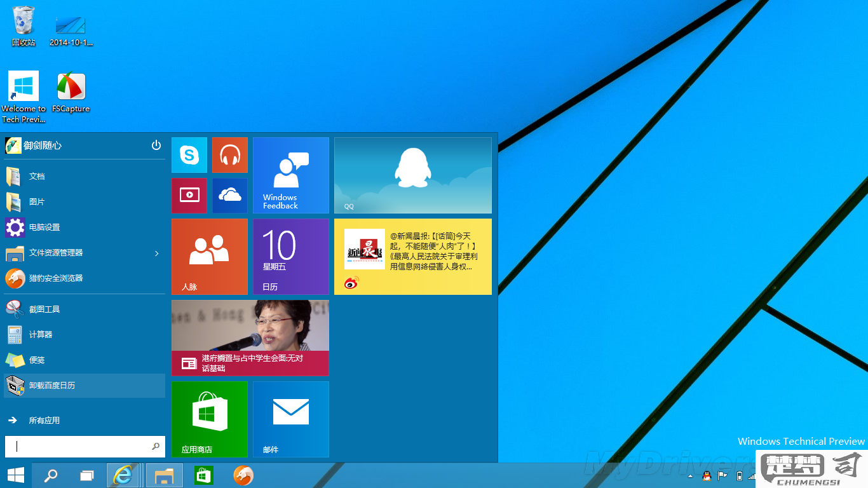Open the 人脉 People tile
Image resolution: width=868 pixels, height=488 pixels.
[210, 257]
